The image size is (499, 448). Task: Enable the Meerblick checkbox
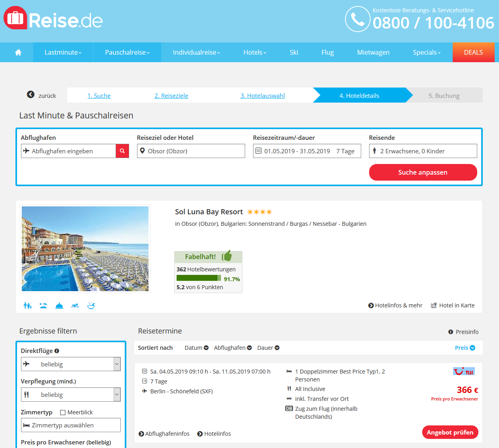(63, 412)
